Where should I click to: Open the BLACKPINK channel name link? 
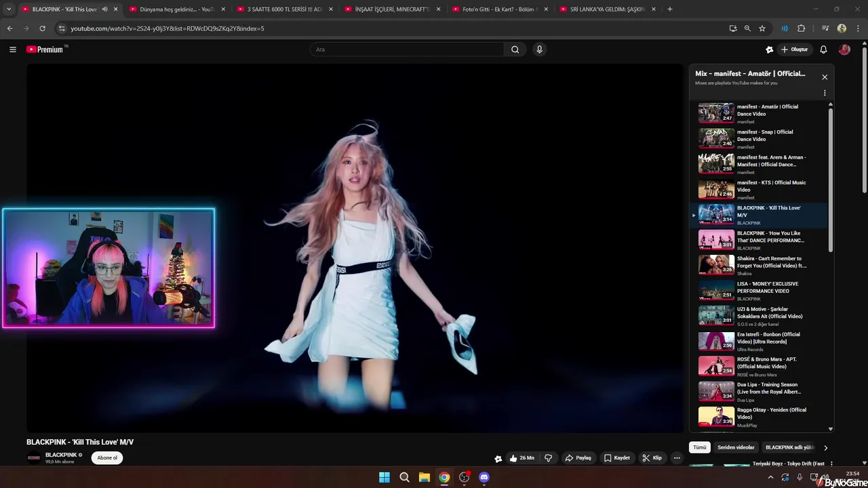61,455
